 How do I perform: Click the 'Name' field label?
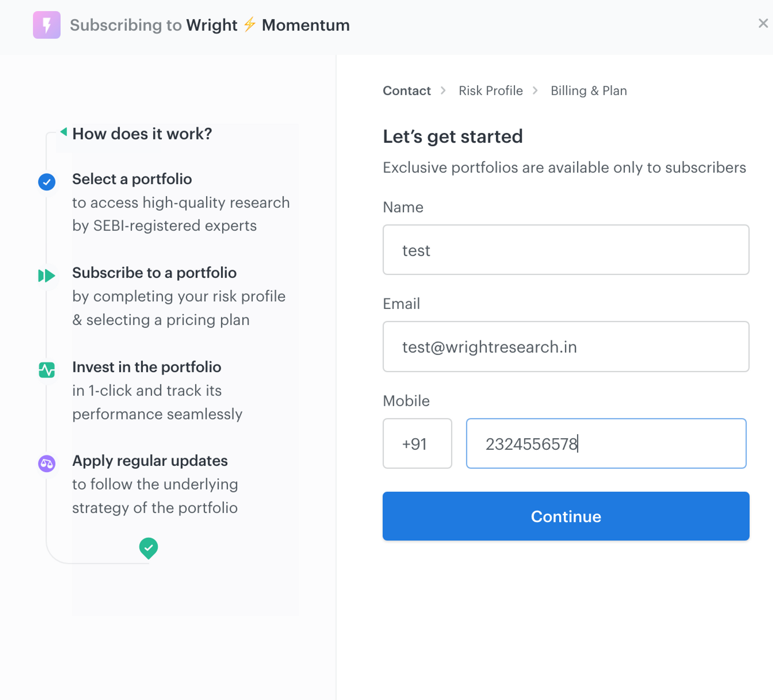[x=403, y=207]
